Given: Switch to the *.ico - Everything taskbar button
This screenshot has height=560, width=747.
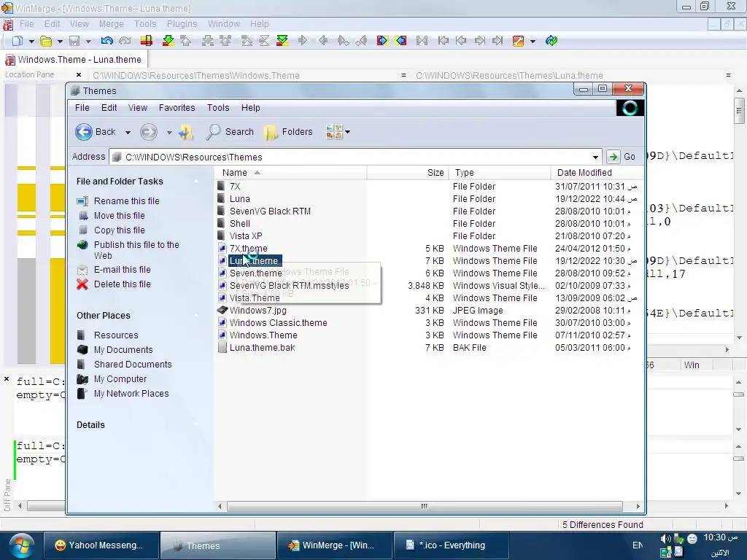Looking at the screenshot, I should [x=451, y=545].
